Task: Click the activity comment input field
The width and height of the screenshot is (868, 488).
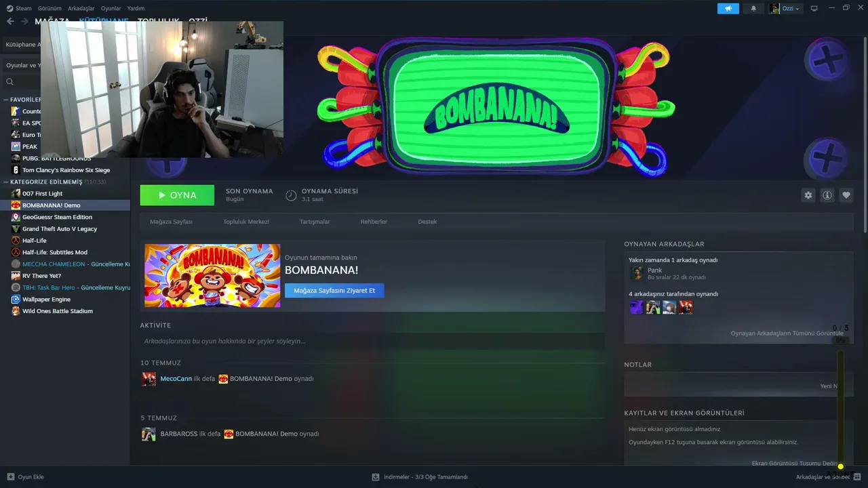Action: coord(372,341)
